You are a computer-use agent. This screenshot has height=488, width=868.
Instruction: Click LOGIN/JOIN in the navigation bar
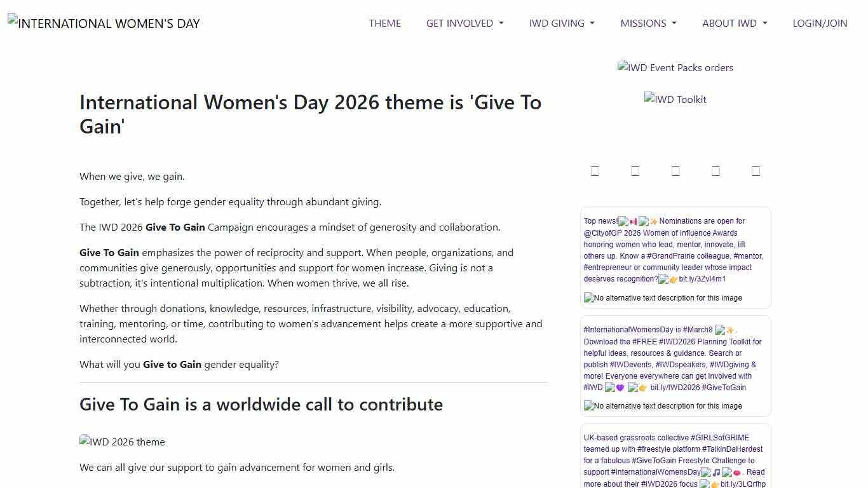pyautogui.click(x=820, y=23)
